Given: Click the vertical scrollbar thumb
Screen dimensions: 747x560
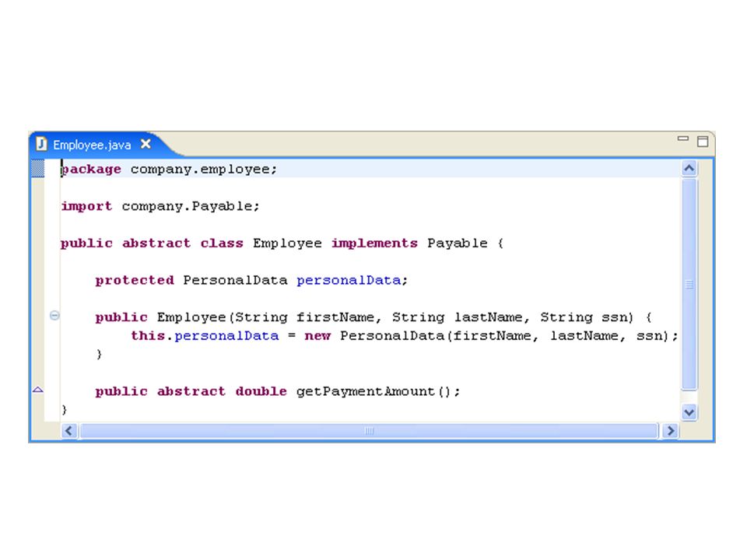Looking at the screenshot, I should (x=689, y=285).
